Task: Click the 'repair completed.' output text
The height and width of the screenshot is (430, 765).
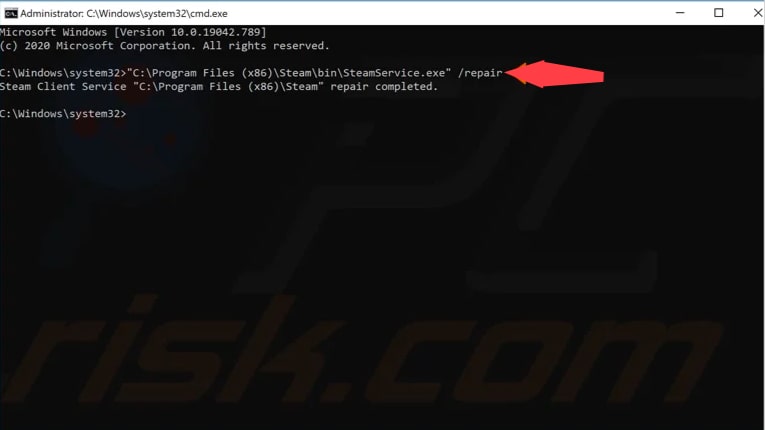Action: pos(384,87)
